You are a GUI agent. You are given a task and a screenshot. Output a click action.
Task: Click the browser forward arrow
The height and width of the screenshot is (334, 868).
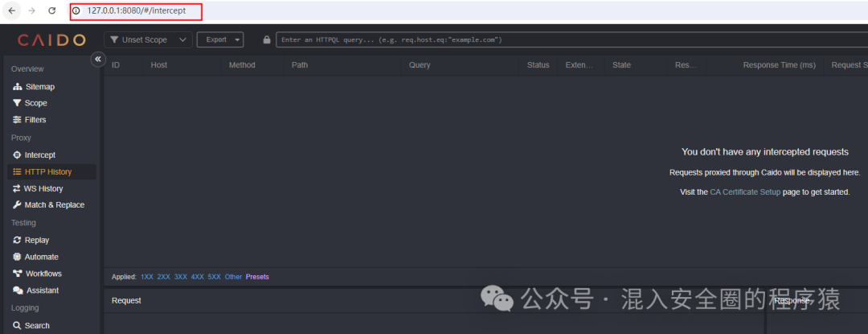point(31,10)
